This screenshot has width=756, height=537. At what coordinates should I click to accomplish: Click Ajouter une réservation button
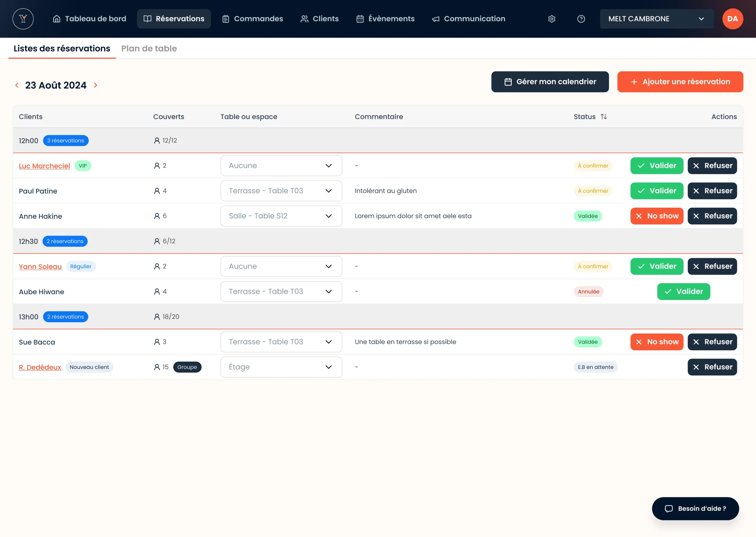coord(680,82)
